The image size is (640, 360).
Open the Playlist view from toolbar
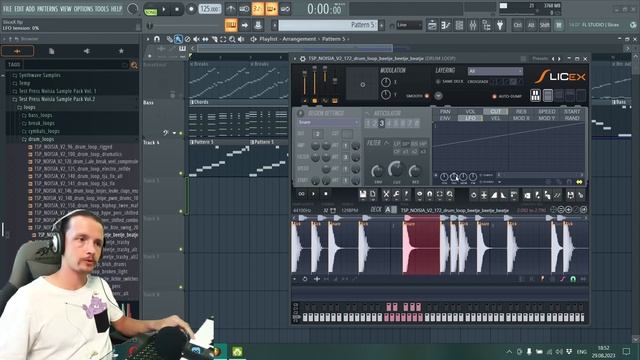(x=432, y=25)
